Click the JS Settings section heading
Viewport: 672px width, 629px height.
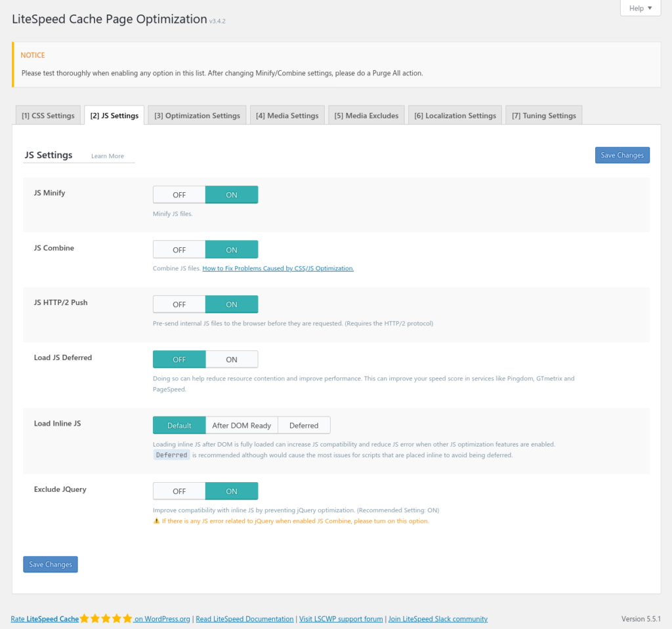pos(49,155)
